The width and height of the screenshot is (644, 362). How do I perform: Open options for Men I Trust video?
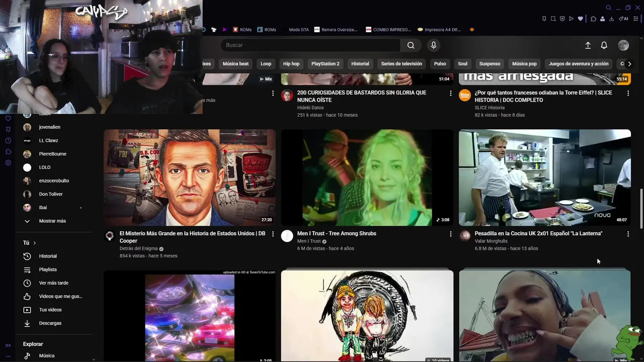[x=451, y=234]
